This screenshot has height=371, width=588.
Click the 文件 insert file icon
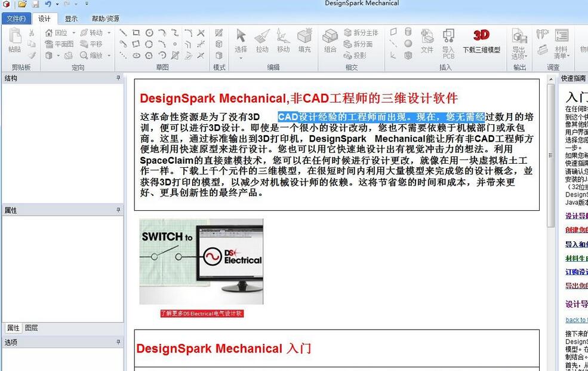(x=427, y=41)
